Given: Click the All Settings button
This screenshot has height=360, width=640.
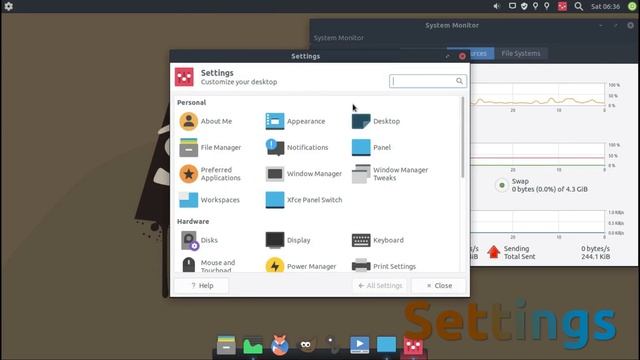Looking at the screenshot, I should click(x=380, y=286).
